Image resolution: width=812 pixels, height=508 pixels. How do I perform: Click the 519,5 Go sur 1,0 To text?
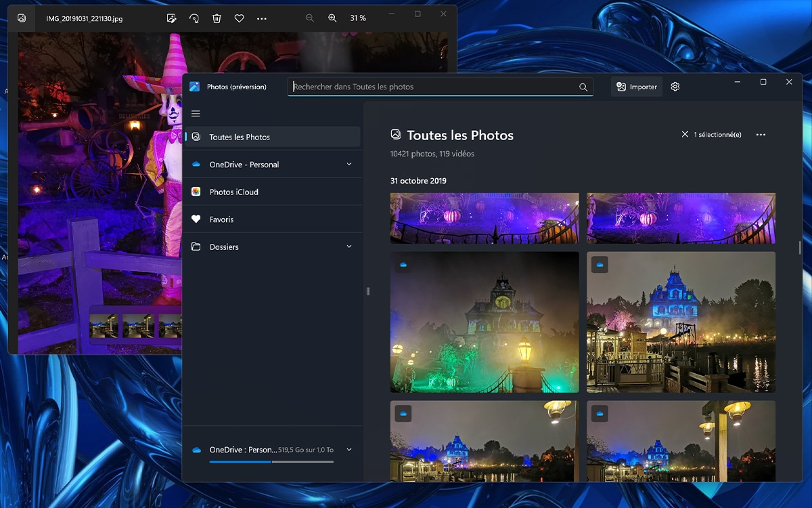coord(306,450)
